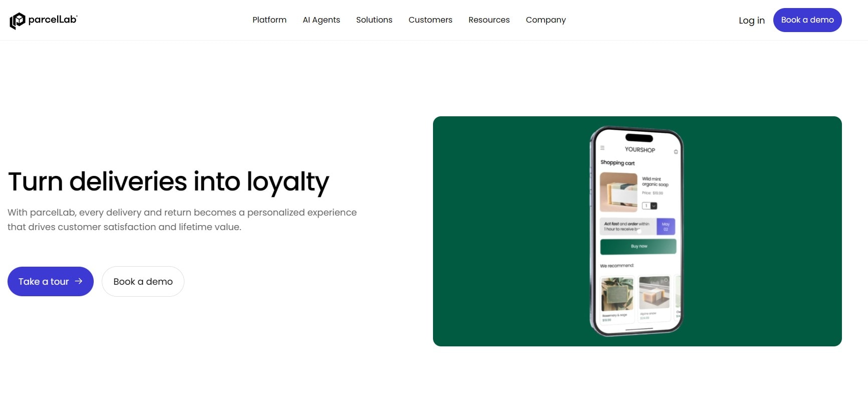Select Customers in the navigation bar
Screen dimensions: 868x397
(430, 20)
